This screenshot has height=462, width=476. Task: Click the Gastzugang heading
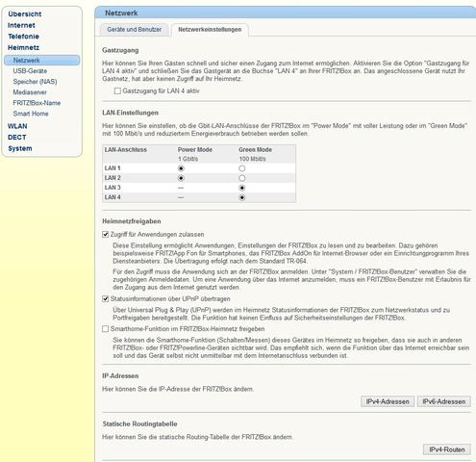pos(120,50)
